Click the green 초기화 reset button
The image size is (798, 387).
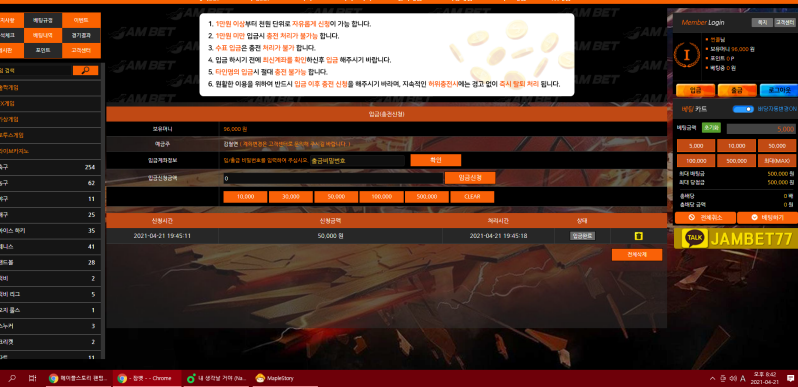(x=711, y=128)
